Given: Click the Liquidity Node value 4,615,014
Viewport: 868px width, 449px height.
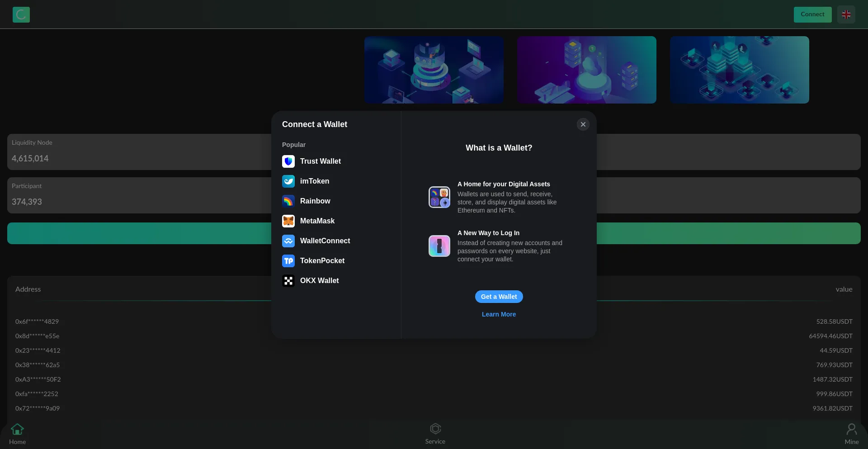Looking at the screenshot, I should tap(30, 159).
